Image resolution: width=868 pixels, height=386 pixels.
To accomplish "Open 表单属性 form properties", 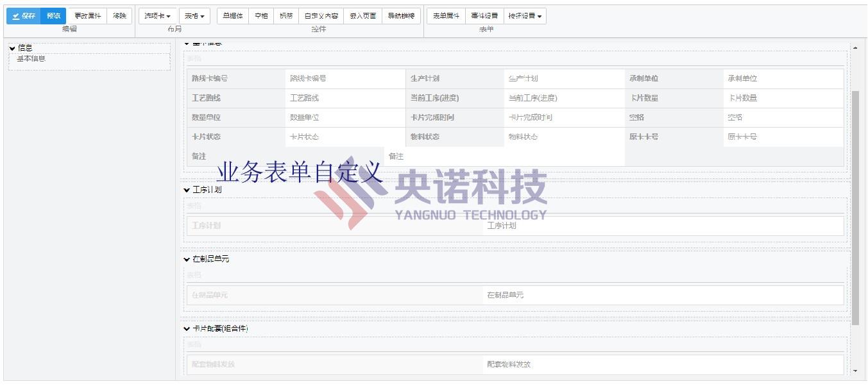I will (x=446, y=16).
